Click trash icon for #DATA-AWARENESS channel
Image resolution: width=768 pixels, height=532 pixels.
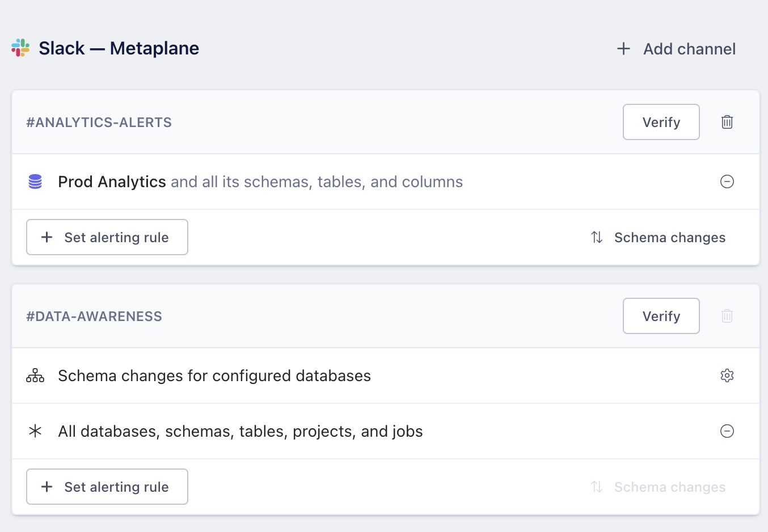[727, 316]
